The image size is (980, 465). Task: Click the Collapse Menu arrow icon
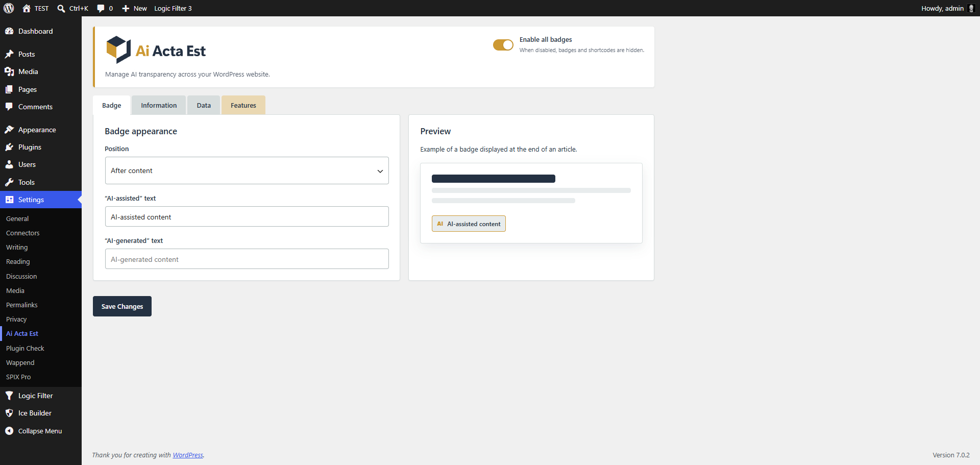pos(9,431)
